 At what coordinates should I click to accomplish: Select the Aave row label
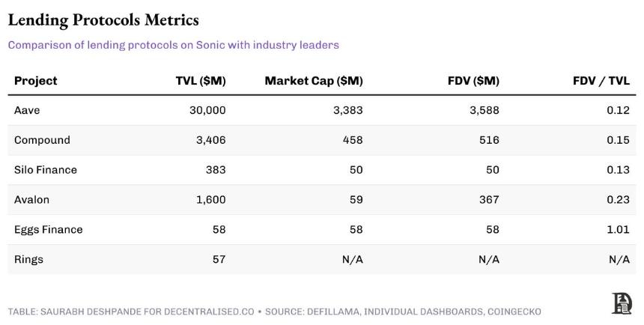pyautogui.click(x=27, y=110)
